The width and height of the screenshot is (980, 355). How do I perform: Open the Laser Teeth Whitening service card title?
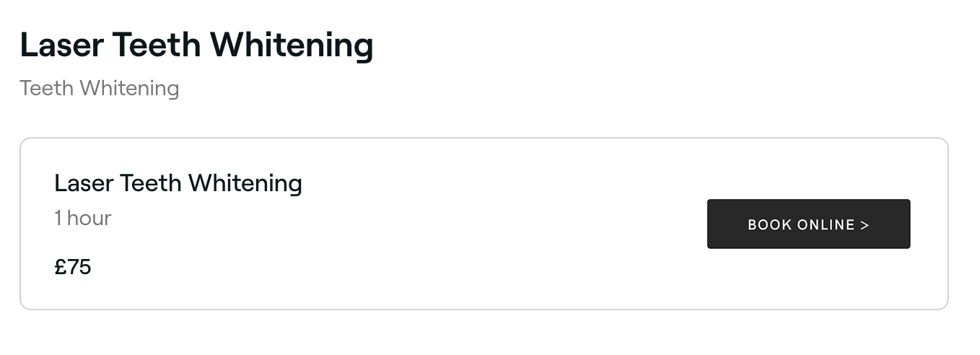[x=178, y=183]
